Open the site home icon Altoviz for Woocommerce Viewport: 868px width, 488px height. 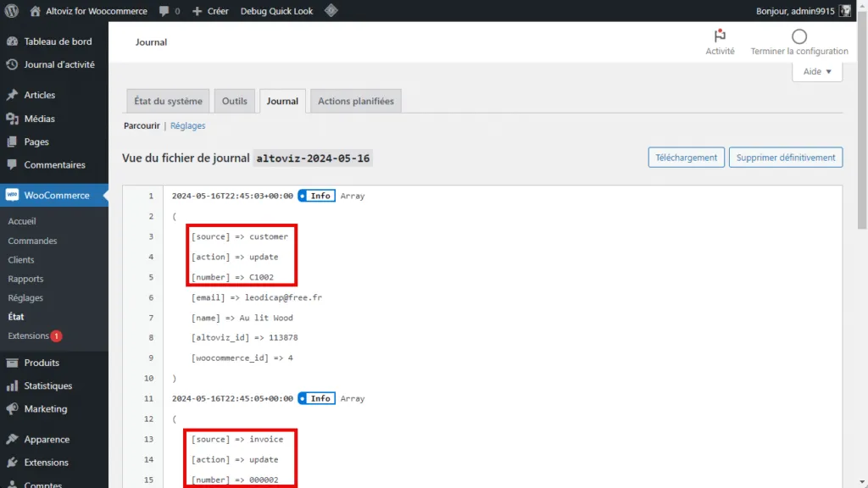pos(35,10)
